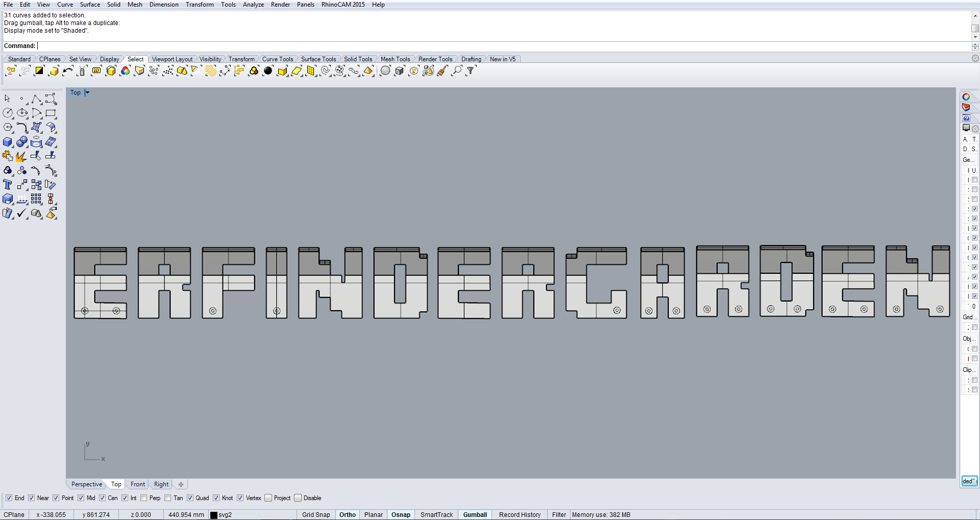Toggle Record History in status bar
980x520 pixels.
(520, 515)
